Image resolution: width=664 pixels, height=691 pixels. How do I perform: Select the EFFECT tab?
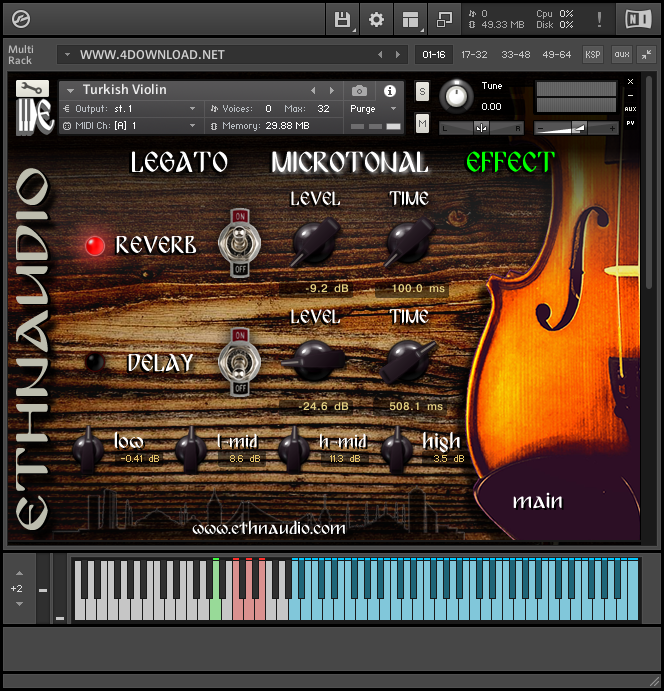[511, 162]
